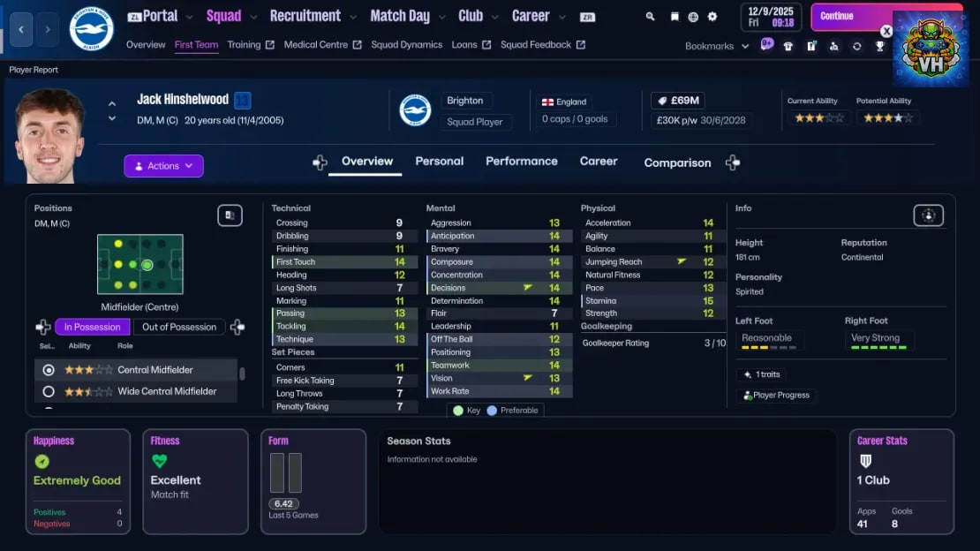The height and width of the screenshot is (551, 980).
Task: Click the exclamation clipboard icon in bookmarks bar
Action: click(x=811, y=46)
